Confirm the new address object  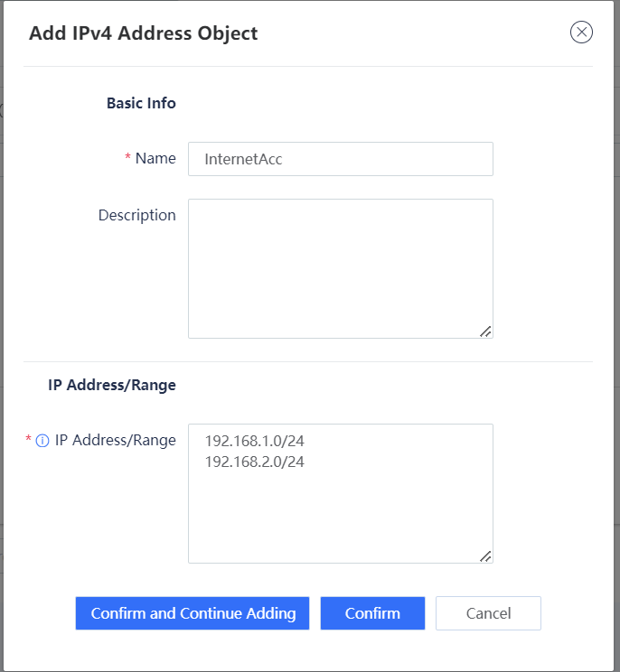pos(372,613)
